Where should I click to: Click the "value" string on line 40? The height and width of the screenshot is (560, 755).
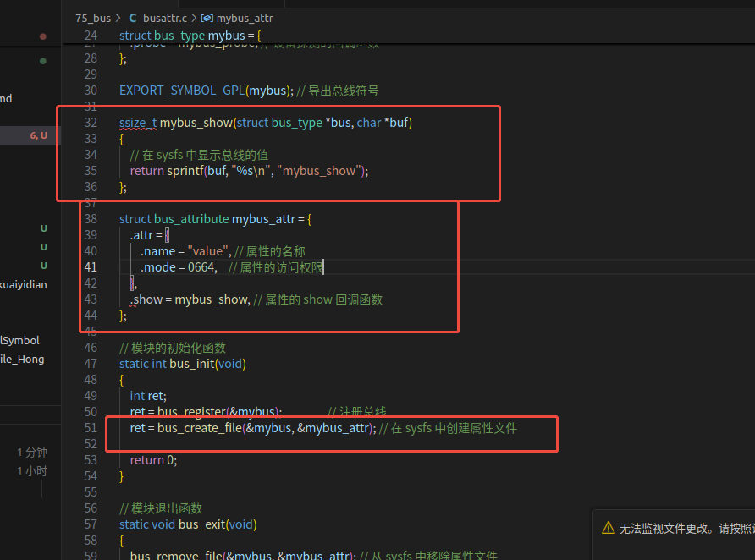(x=208, y=251)
